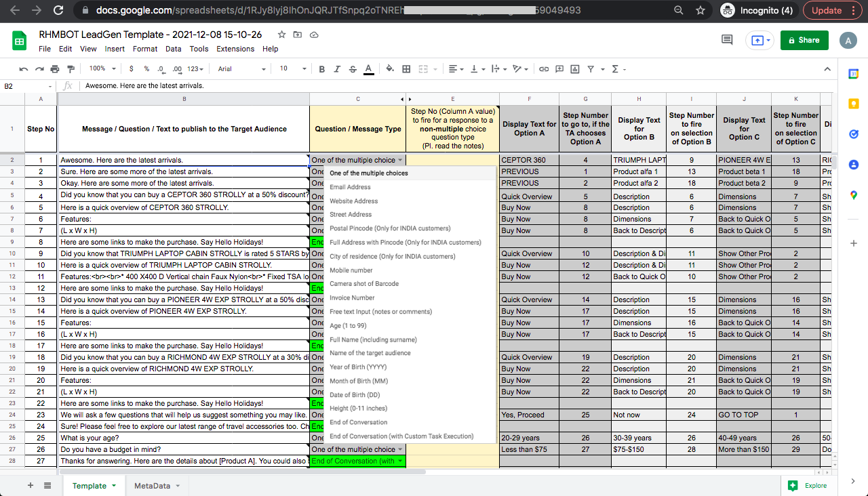868x496 pixels.
Task: Click cell containing CEPTOR 360
Action: click(x=530, y=161)
